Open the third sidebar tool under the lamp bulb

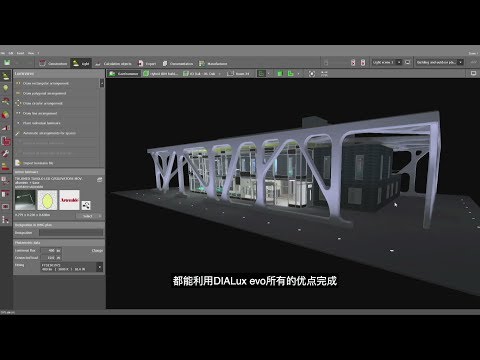(6, 101)
